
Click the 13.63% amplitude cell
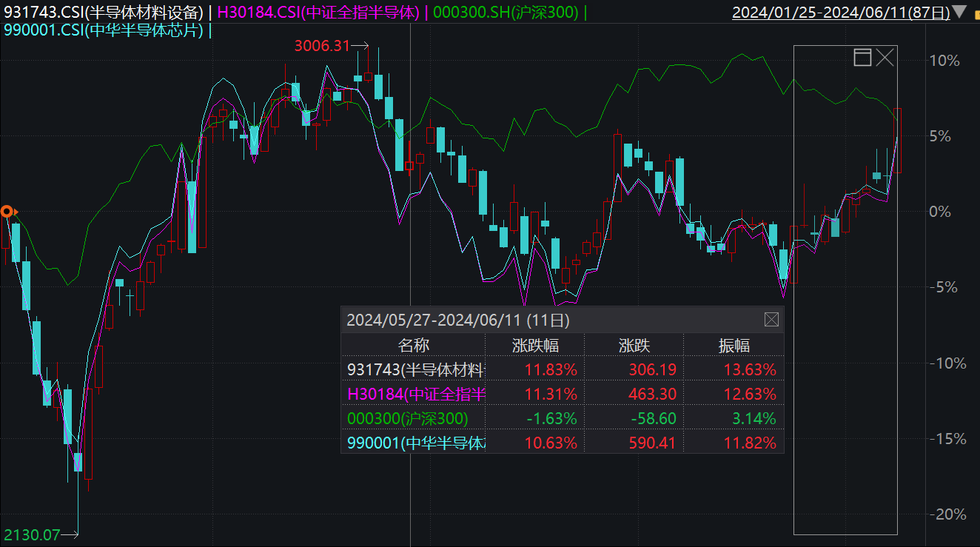(750, 369)
